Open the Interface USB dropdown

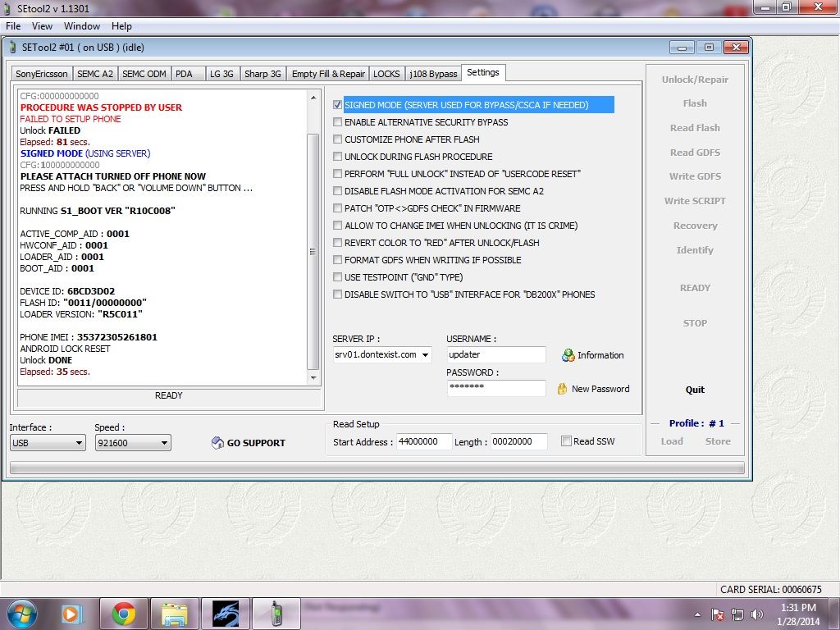tap(79, 443)
